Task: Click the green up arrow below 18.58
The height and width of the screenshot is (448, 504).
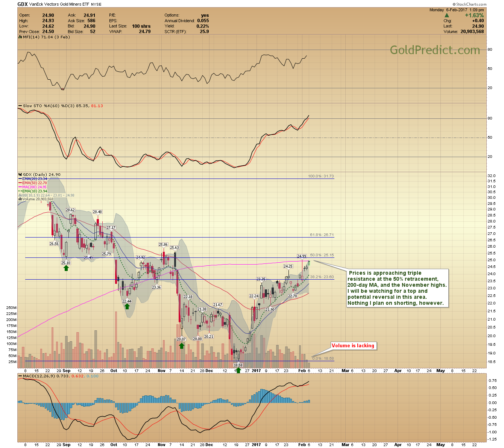Action: click(x=238, y=370)
